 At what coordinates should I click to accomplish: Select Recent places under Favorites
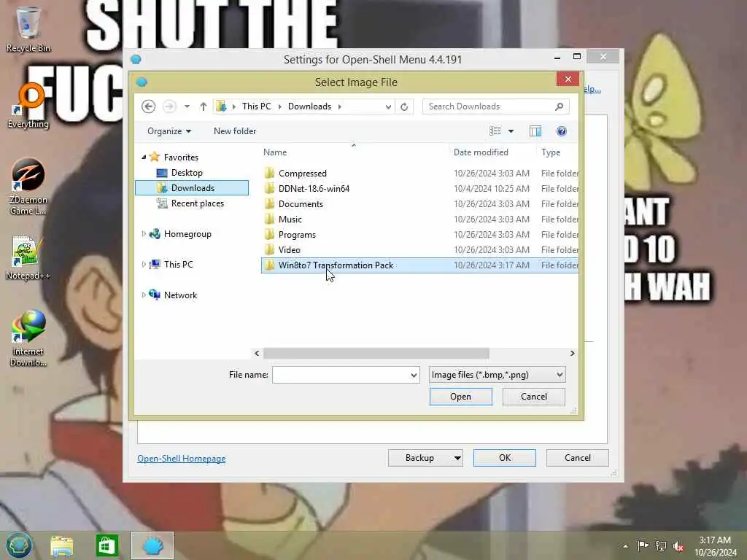pyautogui.click(x=197, y=203)
